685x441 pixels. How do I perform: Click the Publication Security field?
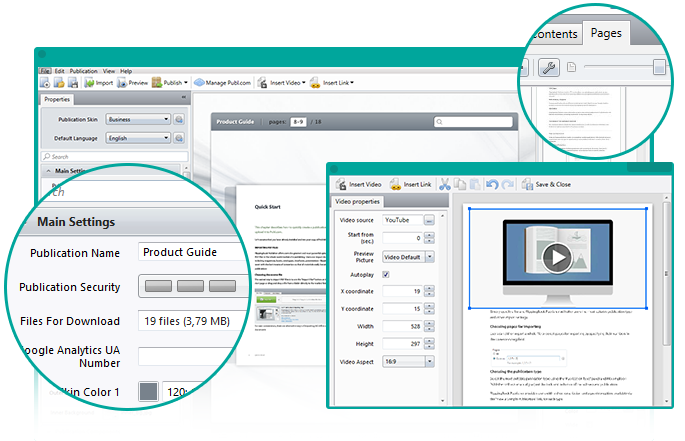point(194,286)
